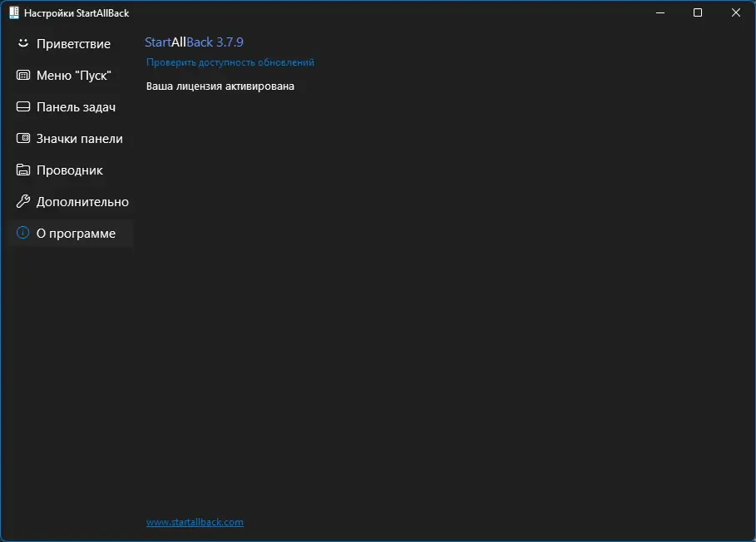Click the Ваша лицензия активирована text
Viewport: 756px width, 542px height.
coord(220,86)
